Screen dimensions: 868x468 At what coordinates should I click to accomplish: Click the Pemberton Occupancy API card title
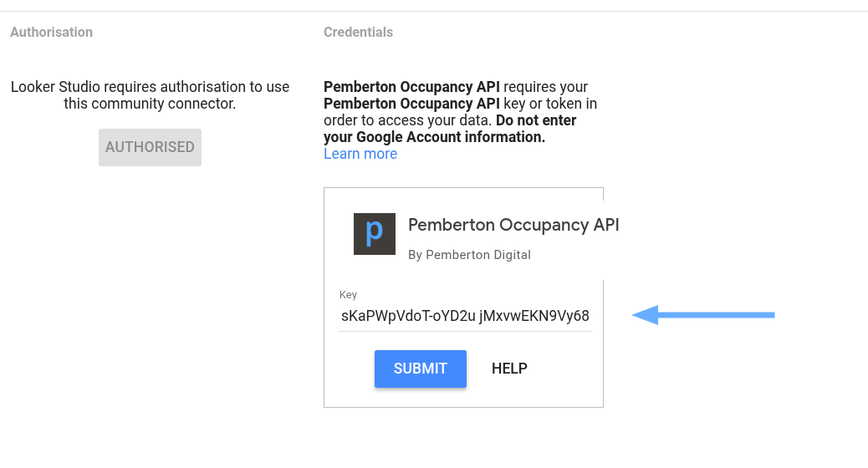click(x=513, y=225)
